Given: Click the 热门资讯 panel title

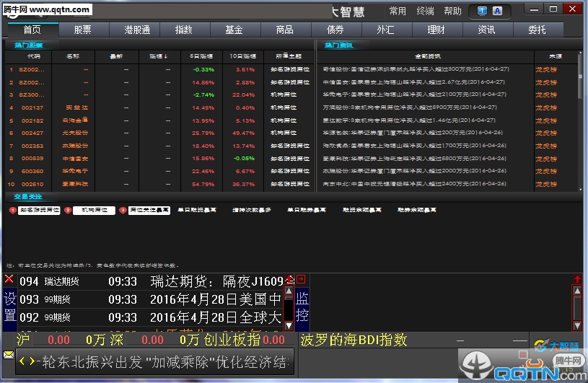Looking at the screenshot, I should [x=338, y=45].
